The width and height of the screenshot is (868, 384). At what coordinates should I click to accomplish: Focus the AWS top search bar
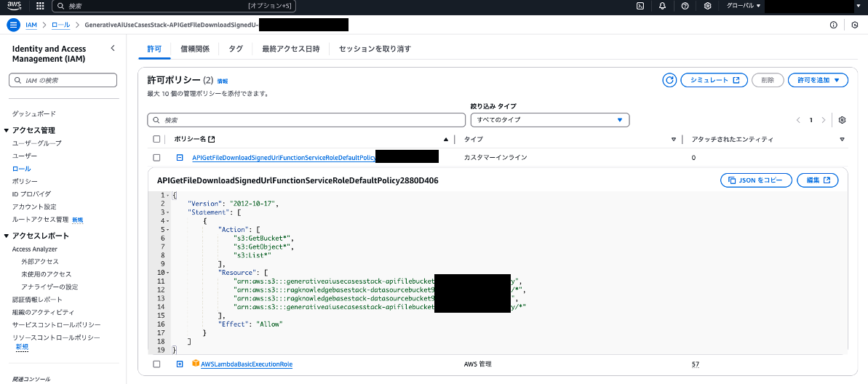click(175, 6)
